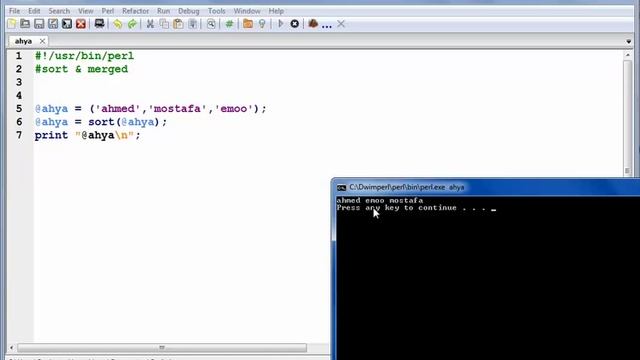Click the brown debug icon in toolbar
Screen dimensions: 640x360
[x=313, y=24]
